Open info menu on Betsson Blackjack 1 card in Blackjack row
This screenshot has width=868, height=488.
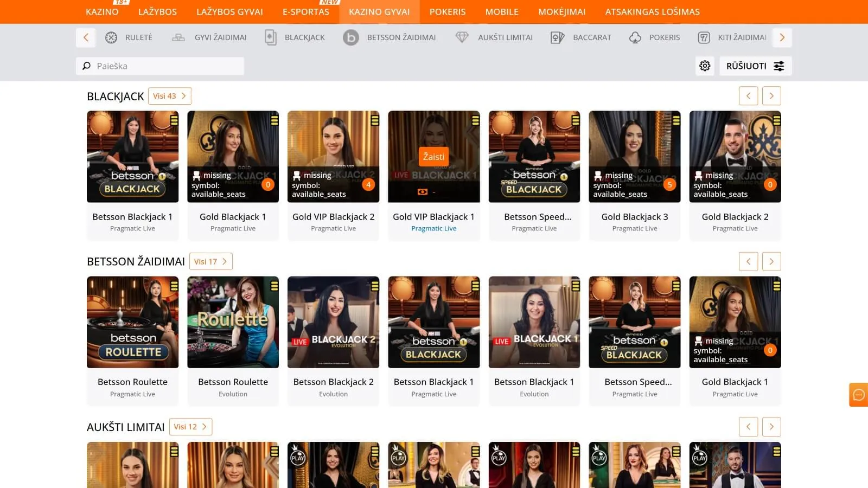[174, 120]
